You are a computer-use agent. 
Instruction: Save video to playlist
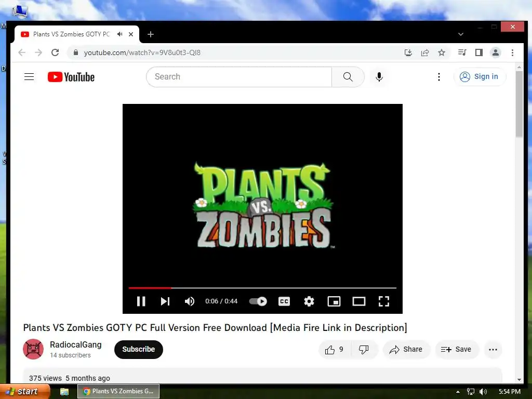[456, 350]
